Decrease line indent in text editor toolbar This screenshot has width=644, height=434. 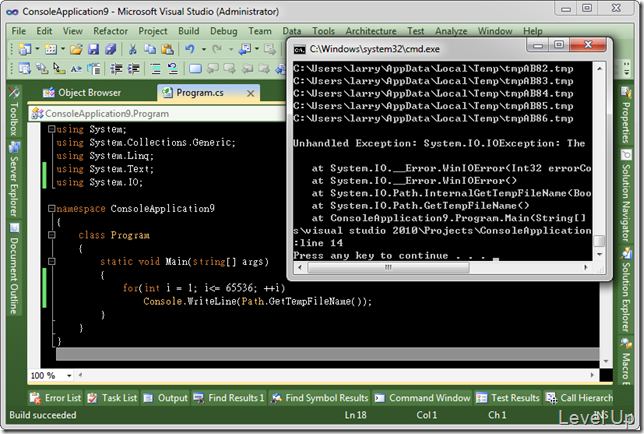pos(116,69)
